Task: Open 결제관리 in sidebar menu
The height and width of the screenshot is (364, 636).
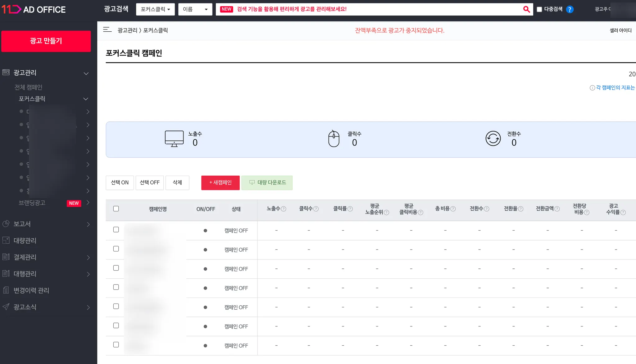Action: 25,257
